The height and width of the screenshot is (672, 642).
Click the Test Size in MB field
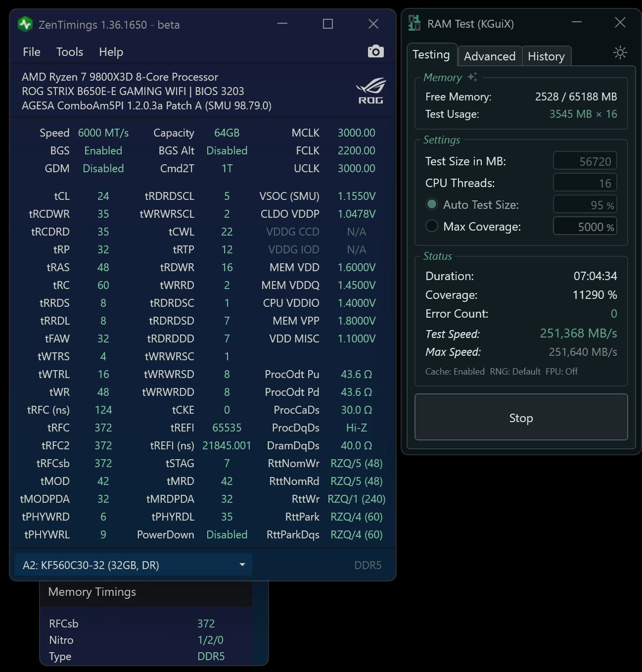[x=585, y=161]
